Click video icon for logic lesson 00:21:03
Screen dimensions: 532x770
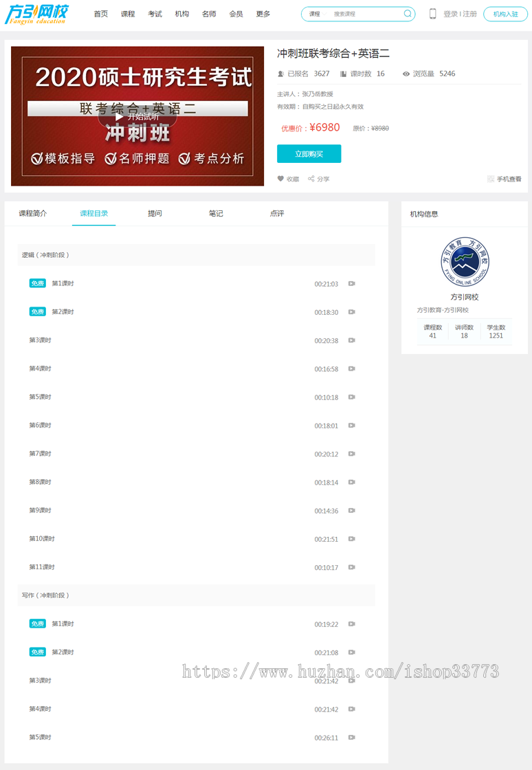[352, 283]
